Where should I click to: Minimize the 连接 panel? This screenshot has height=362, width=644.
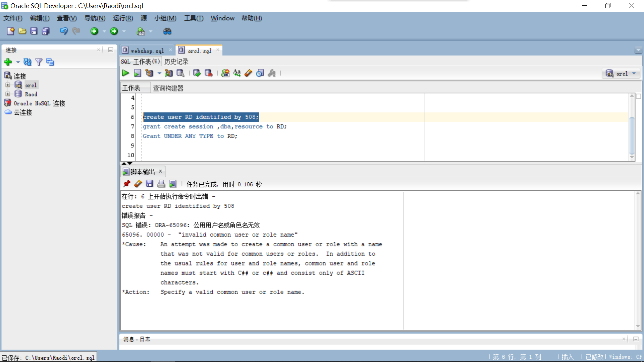pos(110,50)
